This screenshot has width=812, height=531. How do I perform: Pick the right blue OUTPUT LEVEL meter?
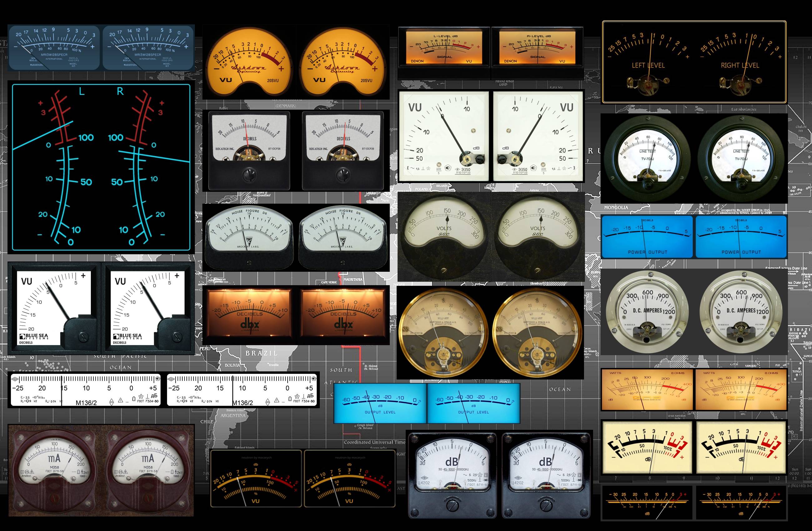pos(473,403)
